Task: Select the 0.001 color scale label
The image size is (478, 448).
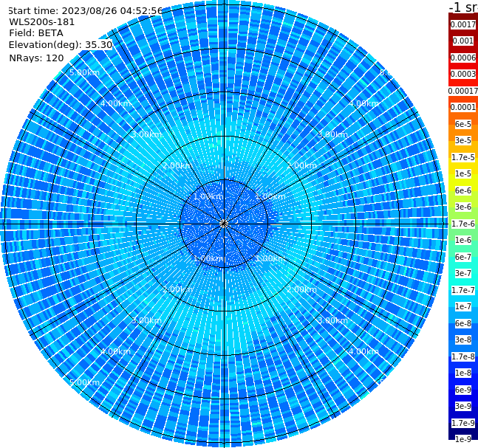Action: [463, 41]
